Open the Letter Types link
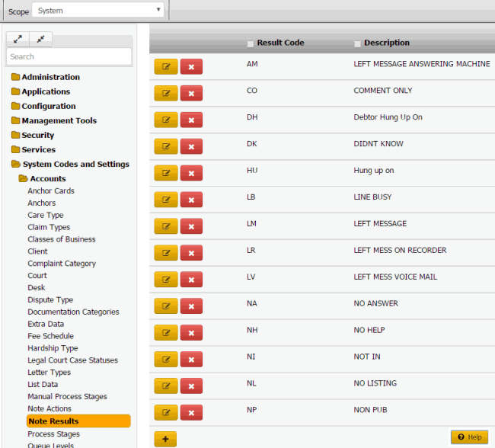Viewport: 495px width, 448px height. (x=49, y=373)
